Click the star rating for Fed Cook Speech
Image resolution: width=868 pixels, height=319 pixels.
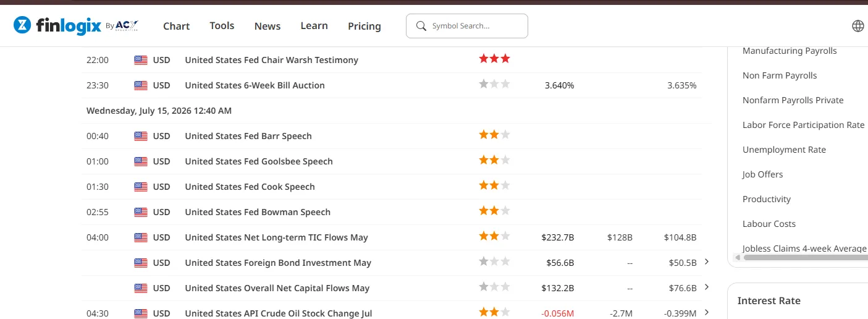click(494, 185)
